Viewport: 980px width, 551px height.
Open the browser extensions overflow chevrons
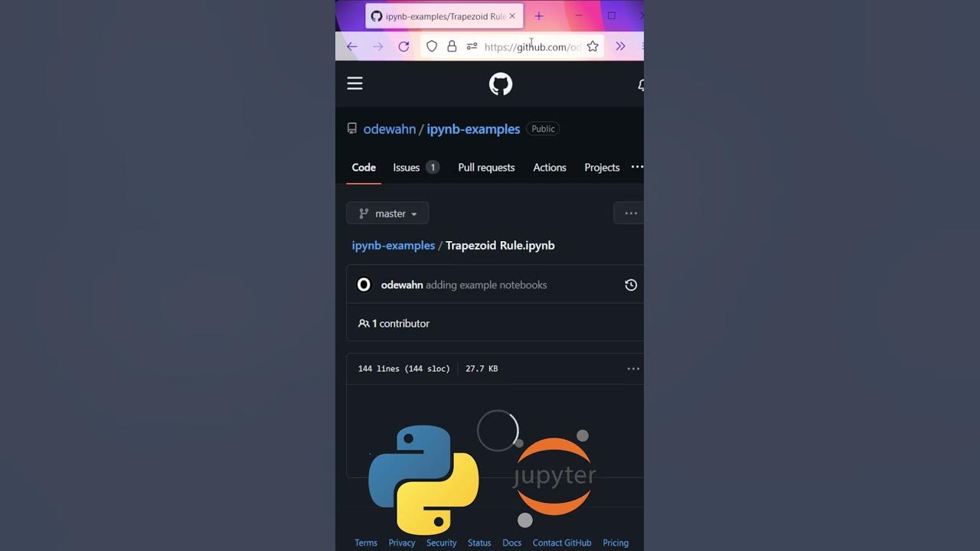pyautogui.click(x=620, y=47)
